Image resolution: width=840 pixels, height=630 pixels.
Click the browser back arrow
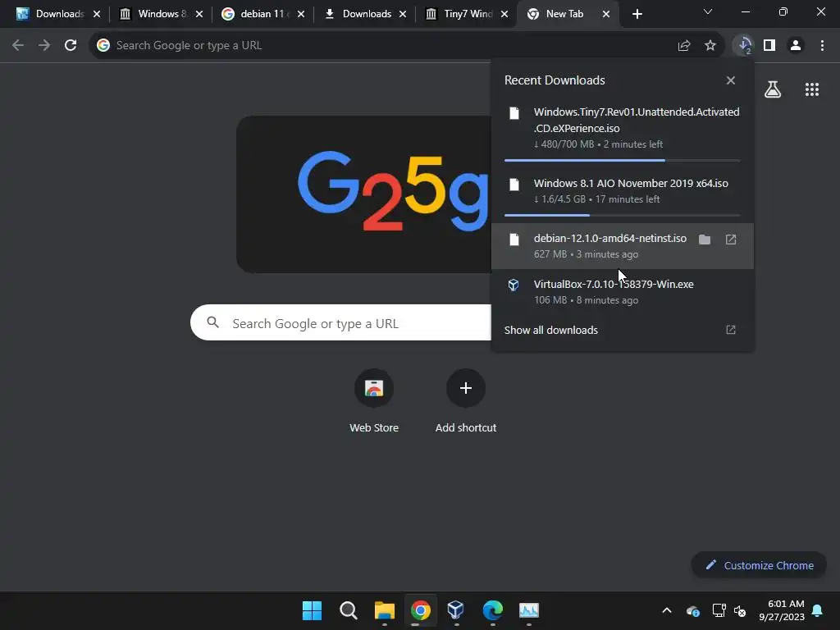(18, 46)
